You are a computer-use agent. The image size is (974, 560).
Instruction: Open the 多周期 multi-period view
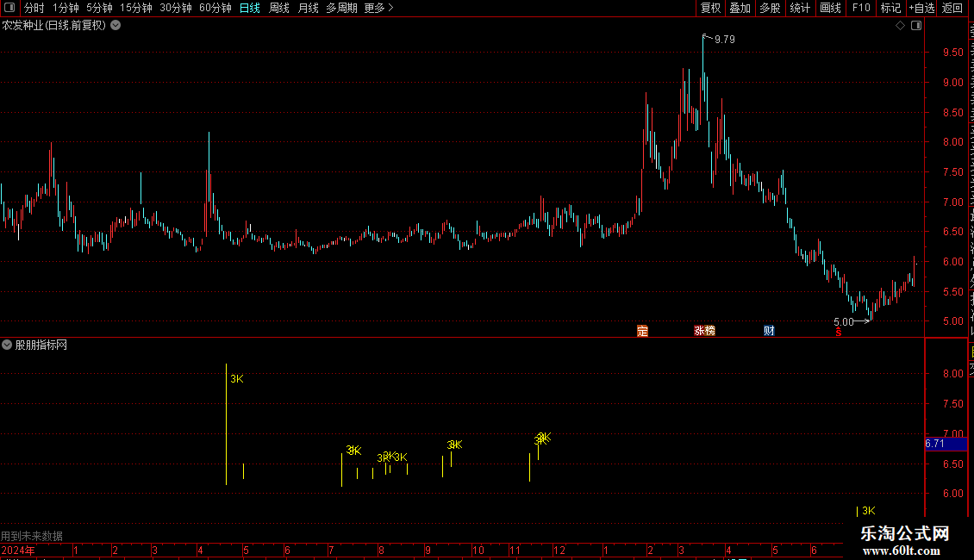pos(341,8)
